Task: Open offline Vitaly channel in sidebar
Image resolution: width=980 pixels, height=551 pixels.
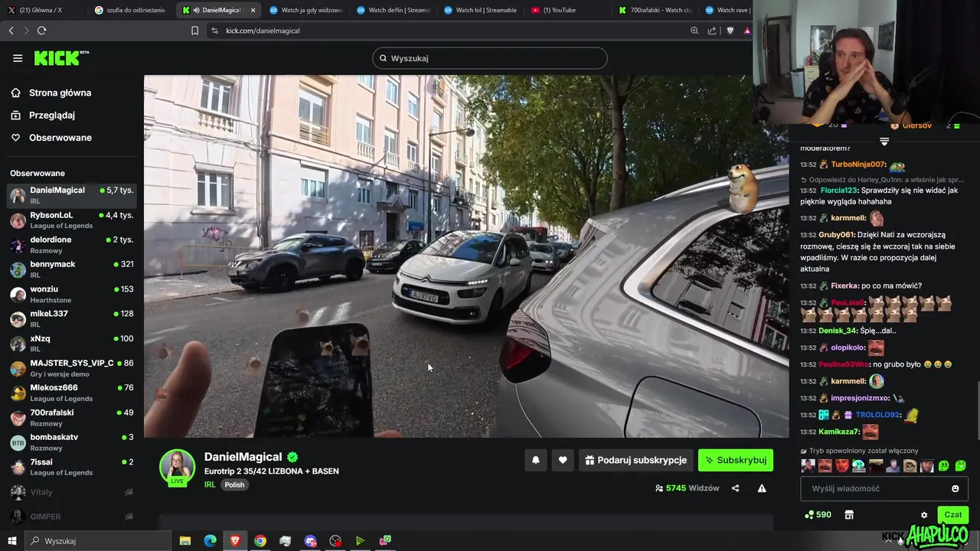Action: click(x=72, y=492)
